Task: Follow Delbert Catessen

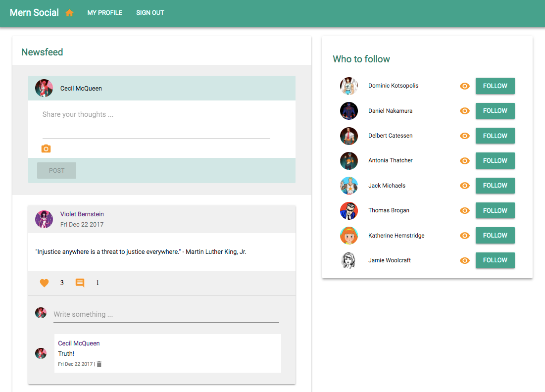Action: [495, 136]
